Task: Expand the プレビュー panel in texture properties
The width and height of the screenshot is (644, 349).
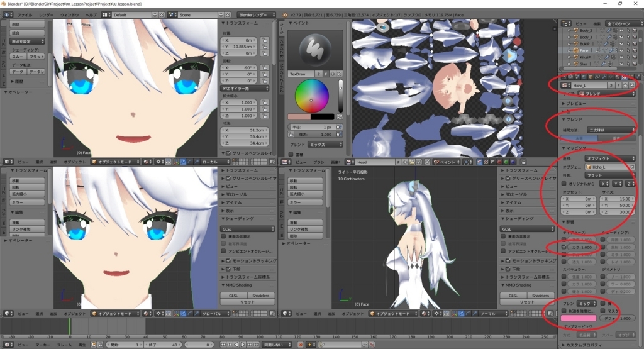Action: pyautogui.click(x=576, y=104)
